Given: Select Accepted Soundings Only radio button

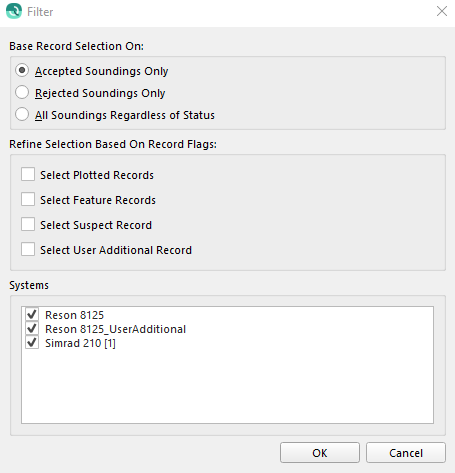Looking at the screenshot, I should [x=22, y=70].
